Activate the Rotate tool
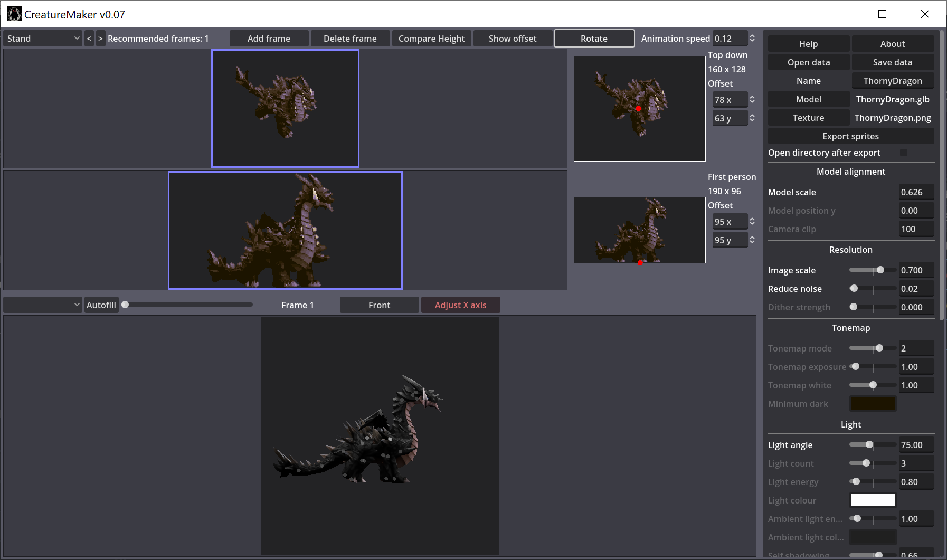Image resolution: width=947 pixels, height=560 pixels. click(x=593, y=38)
